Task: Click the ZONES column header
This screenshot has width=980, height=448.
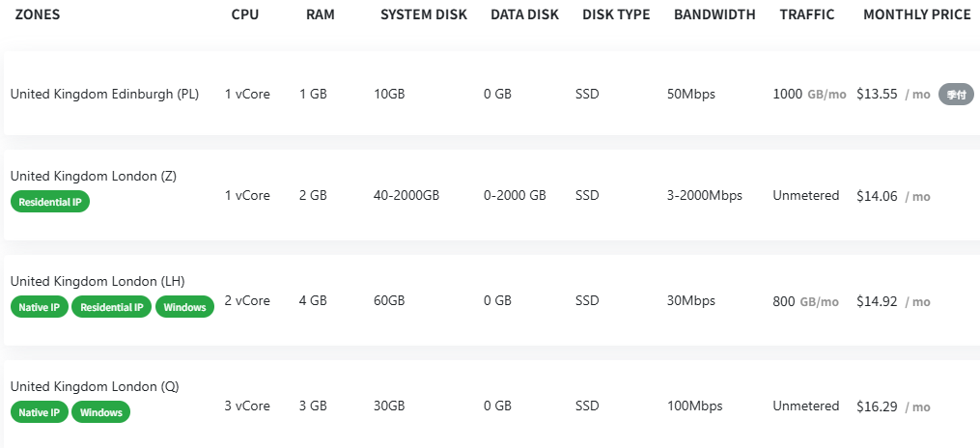Action: [38, 15]
